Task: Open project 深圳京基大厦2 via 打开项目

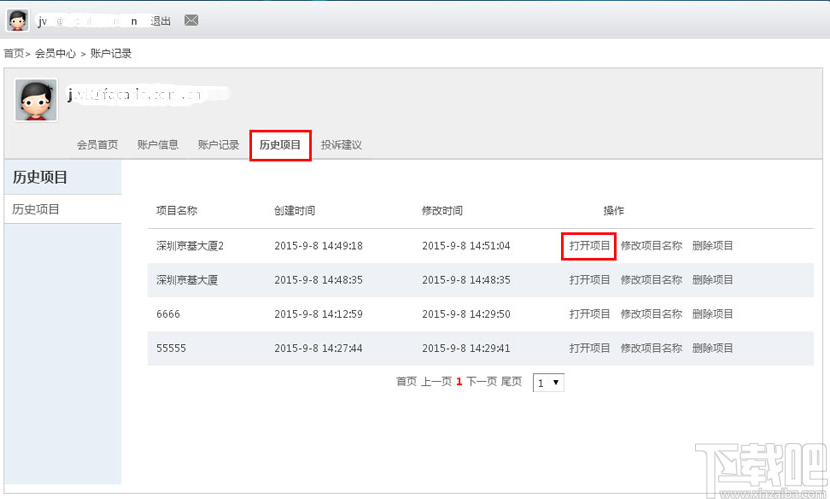Action: [x=590, y=246]
